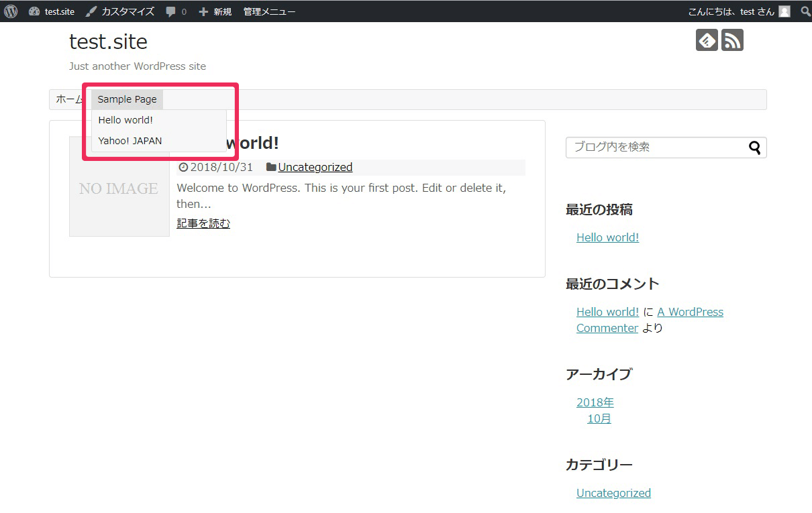Open the Sample Page menu item
The width and height of the screenshot is (812, 513).
(127, 99)
